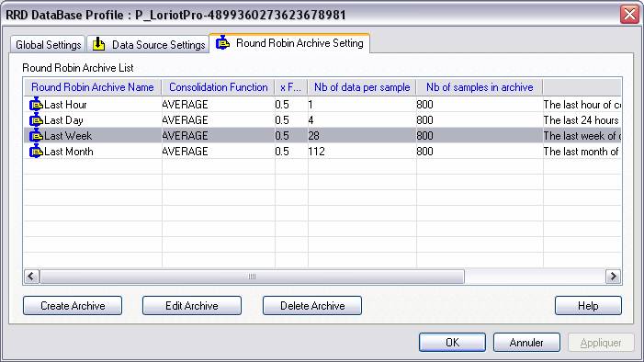Screen dimensions: 644x362
Task: Click the Edit Archive button
Action: 192,306
